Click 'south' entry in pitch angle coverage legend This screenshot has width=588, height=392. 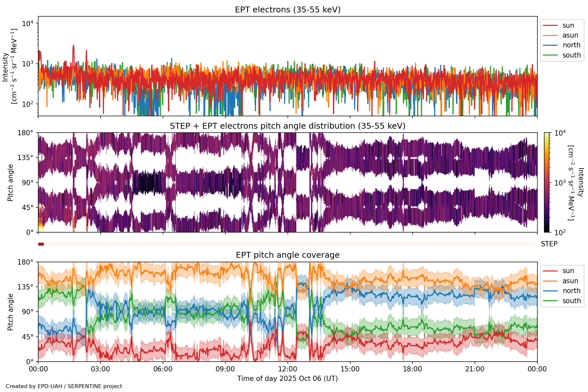point(571,301)
